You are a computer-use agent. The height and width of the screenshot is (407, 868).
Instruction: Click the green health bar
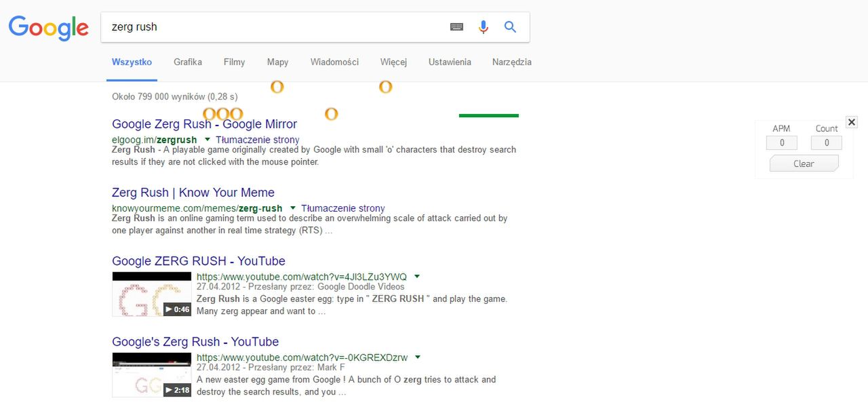pos(489,115)
